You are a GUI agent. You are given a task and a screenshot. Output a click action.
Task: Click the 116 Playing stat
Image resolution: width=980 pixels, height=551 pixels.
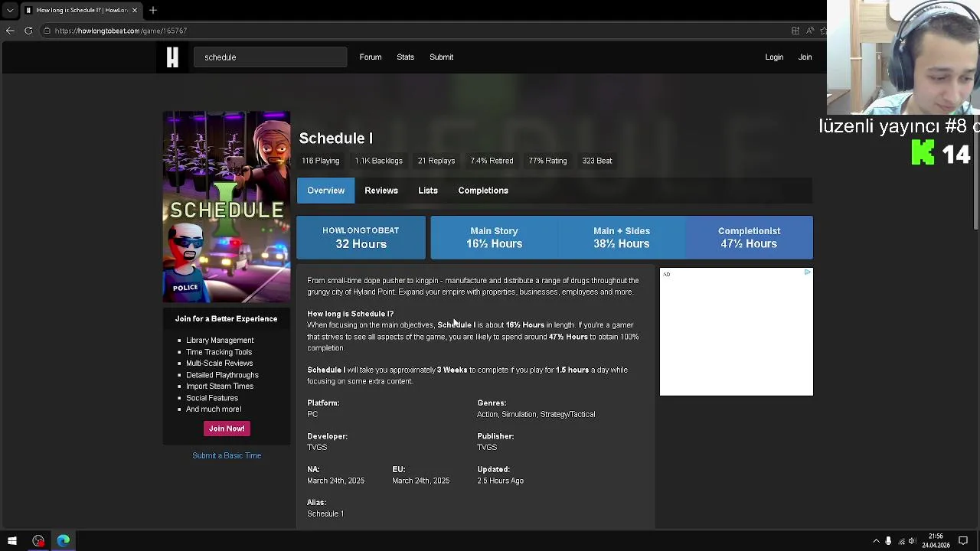[320, 161]
